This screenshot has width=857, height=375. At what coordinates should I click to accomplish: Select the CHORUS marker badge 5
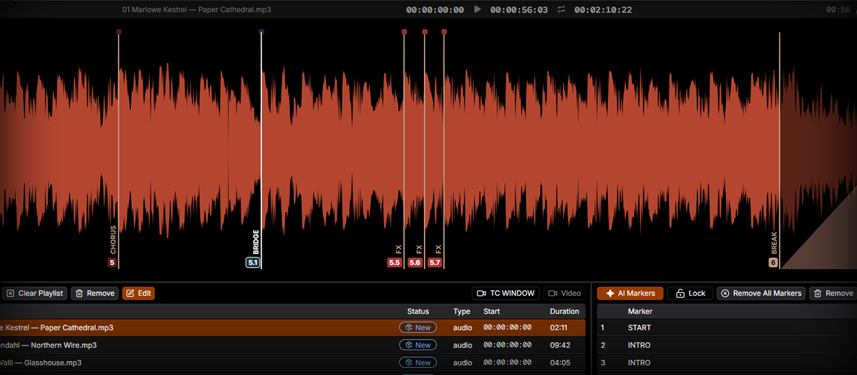pos(112,263)
